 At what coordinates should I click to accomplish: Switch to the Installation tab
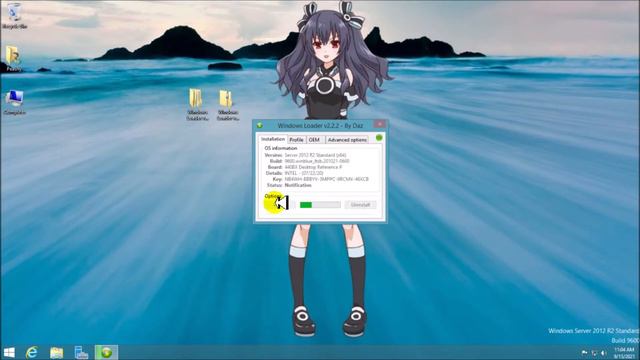pyautogui.click(x=273, y=139)
